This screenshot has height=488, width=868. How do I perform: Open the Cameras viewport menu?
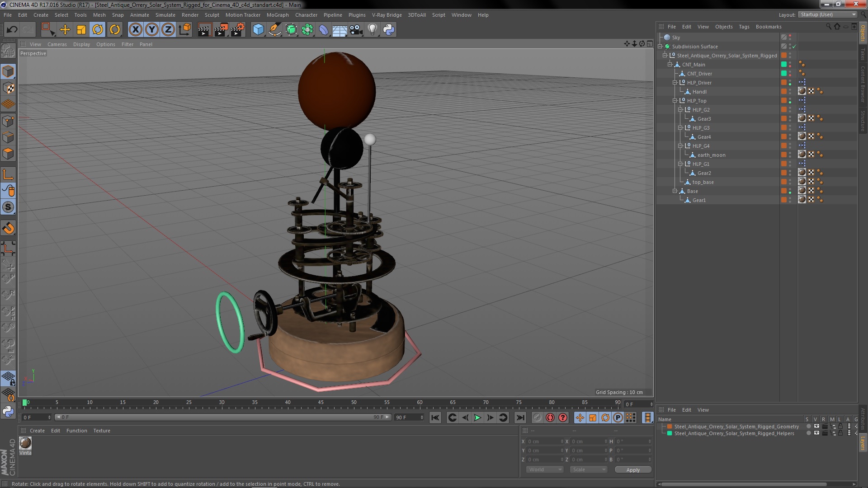(x=57, y=44)
